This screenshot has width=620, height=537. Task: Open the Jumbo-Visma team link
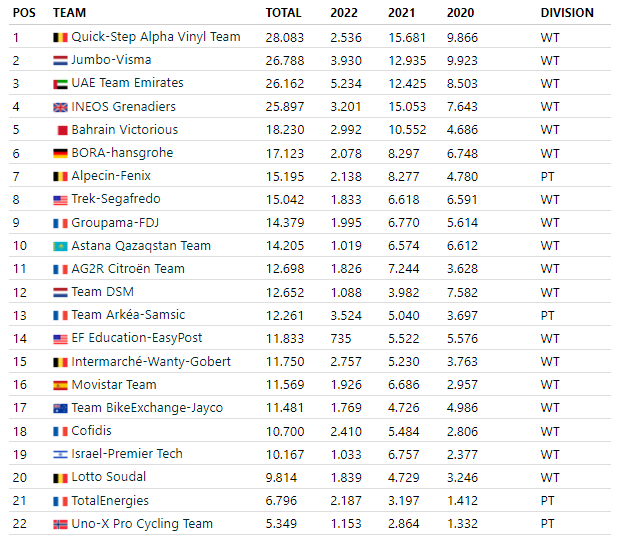[x=111, y=60]
